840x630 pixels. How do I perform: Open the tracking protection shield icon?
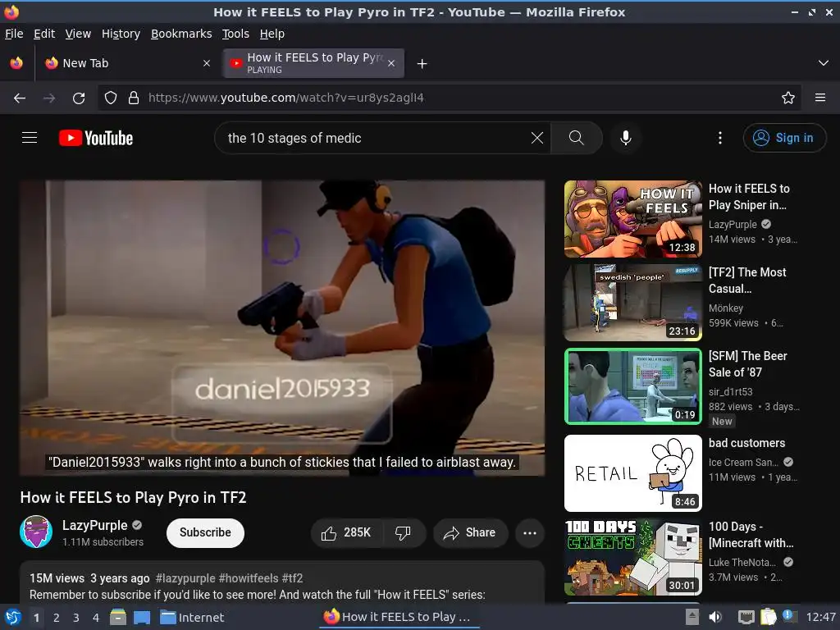[111, 98]
